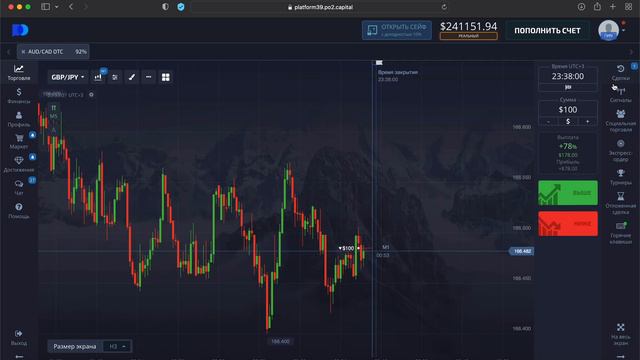Open the Market shopping cart section

point(19,141)
